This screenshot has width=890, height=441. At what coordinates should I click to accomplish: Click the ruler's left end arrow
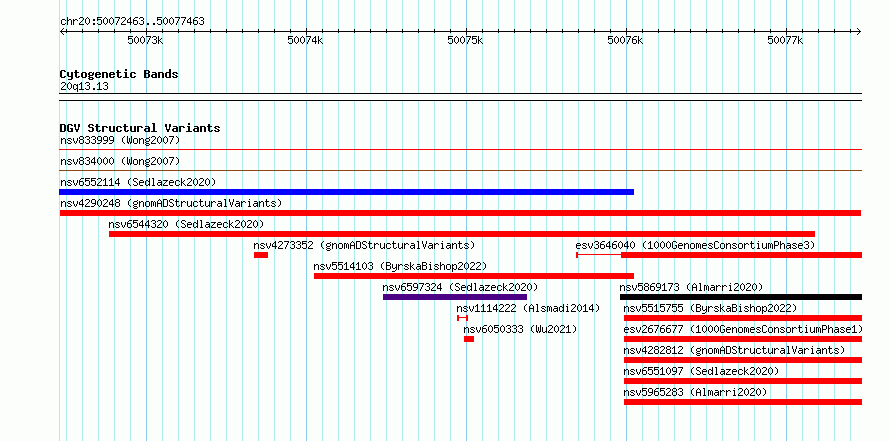click(63, 31)
